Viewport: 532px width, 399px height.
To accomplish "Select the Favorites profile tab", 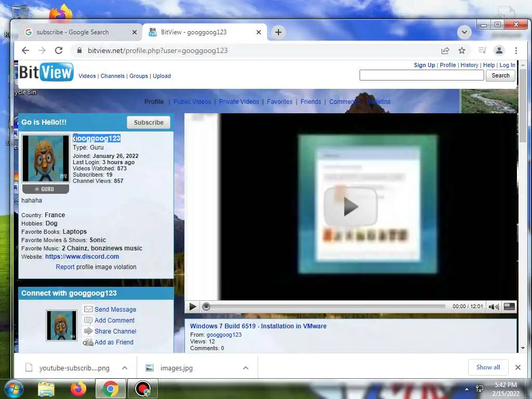I will 280,102.
